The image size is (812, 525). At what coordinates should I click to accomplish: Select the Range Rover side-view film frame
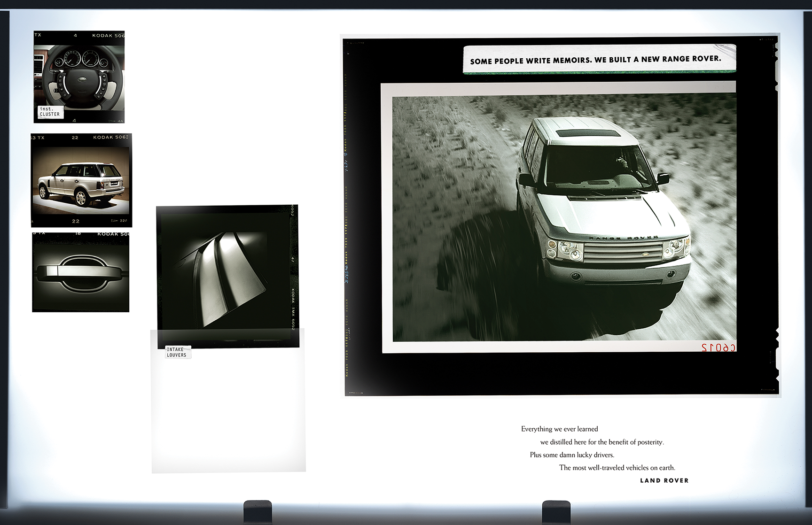(x=81, y=180)
